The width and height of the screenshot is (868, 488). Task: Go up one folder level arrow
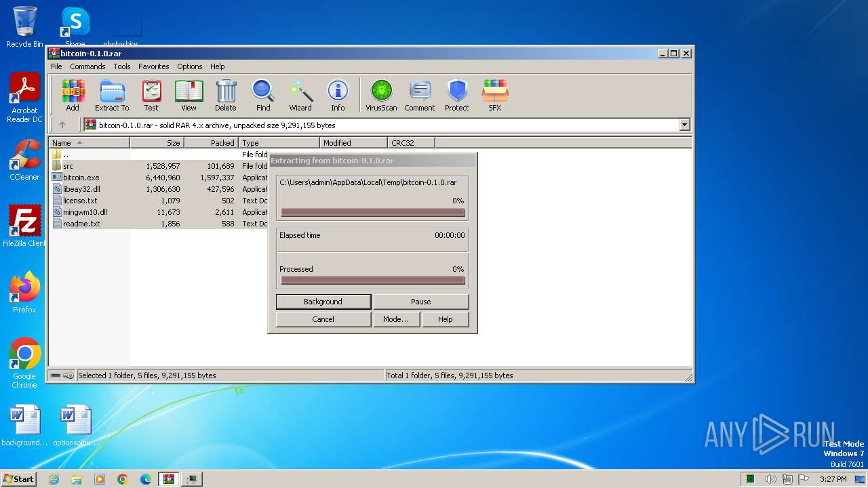[x=62, y=125]
